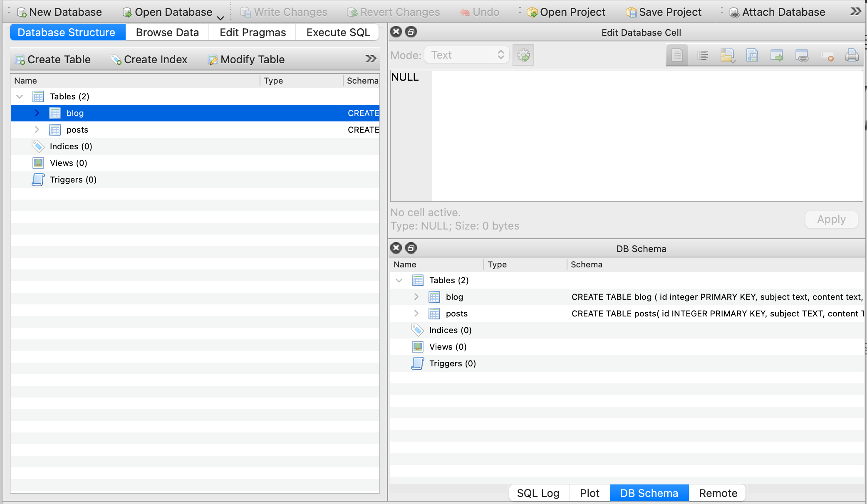Screen dimensions: 867x504
Task: Click the Save Project button
Action: pyautogui.click(x=664, y=12)
